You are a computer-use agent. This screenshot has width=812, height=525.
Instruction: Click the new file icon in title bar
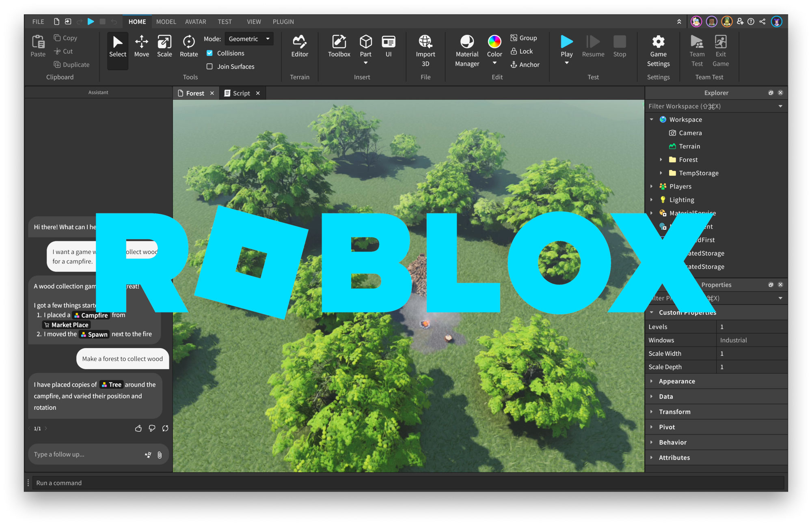(x=56, y=22)
